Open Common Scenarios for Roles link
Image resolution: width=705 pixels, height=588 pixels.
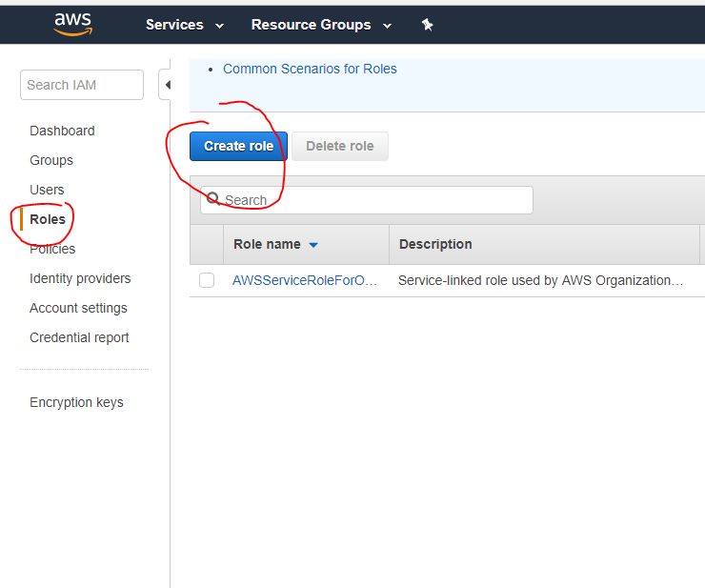(310, 69)
